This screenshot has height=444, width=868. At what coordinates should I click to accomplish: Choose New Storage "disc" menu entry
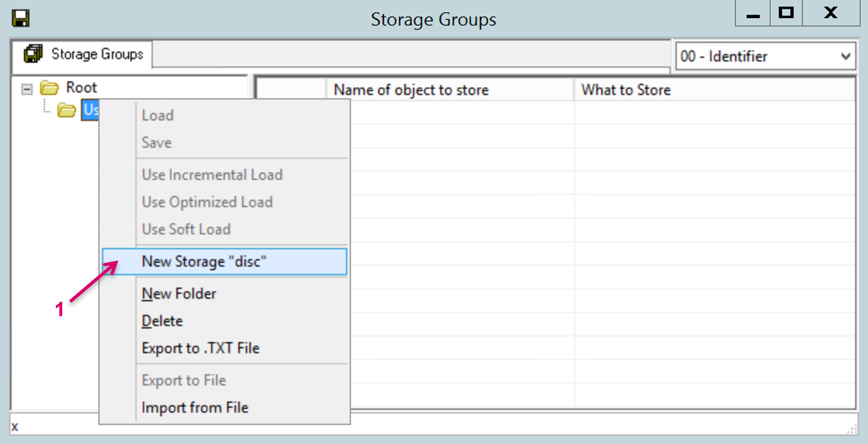[204, 261]
